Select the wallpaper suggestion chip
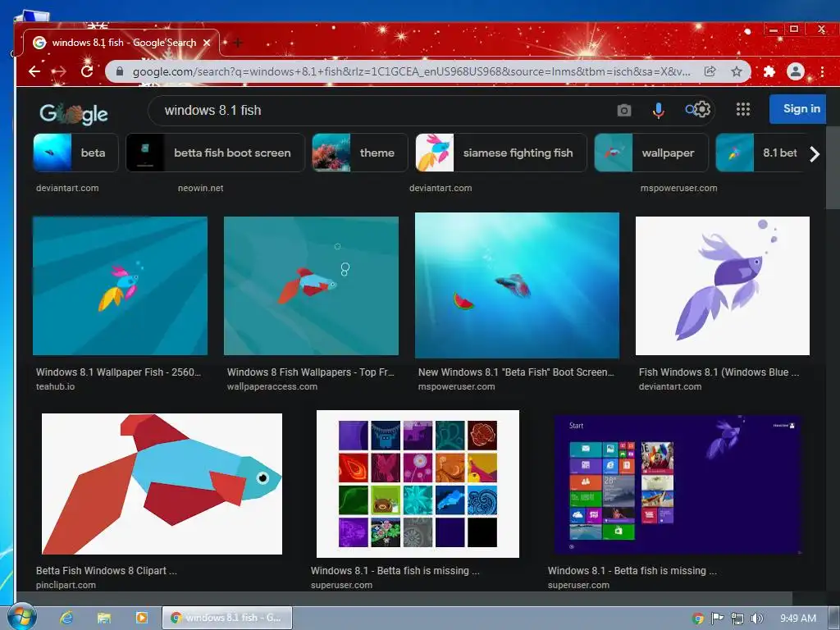The image size is (840, 630). click(x=651, y=153)
